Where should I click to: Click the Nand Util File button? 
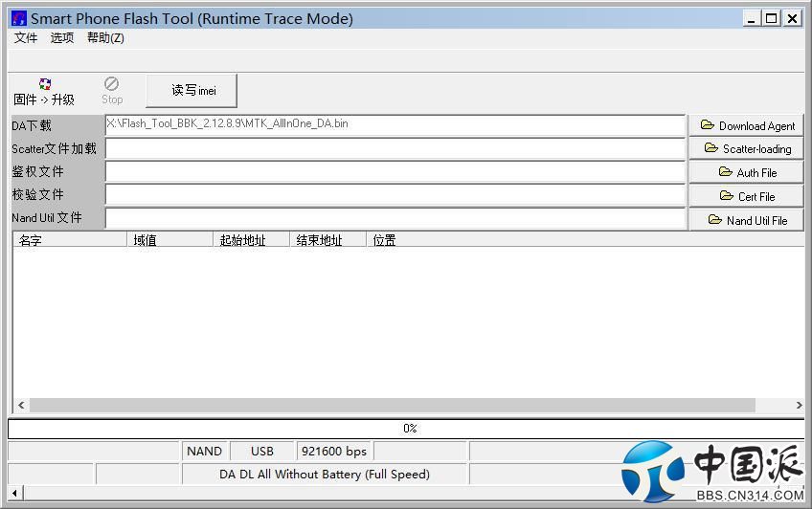746,220
